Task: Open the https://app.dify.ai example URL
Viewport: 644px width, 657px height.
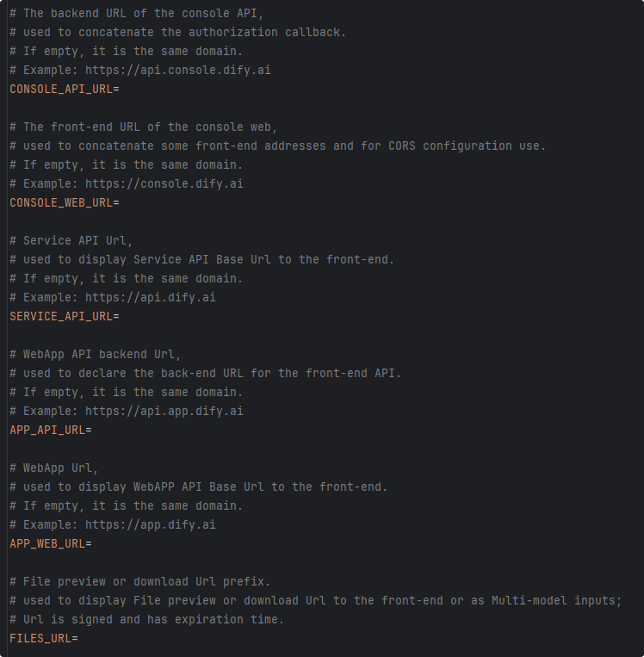Action: click(x=150, y=524)
